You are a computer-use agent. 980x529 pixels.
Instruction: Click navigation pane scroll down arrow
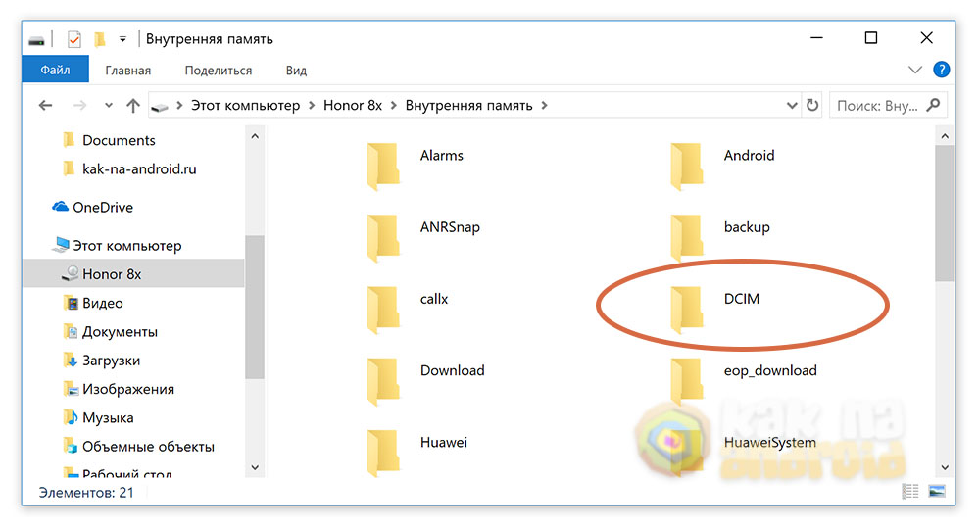[x=255, y=467]
